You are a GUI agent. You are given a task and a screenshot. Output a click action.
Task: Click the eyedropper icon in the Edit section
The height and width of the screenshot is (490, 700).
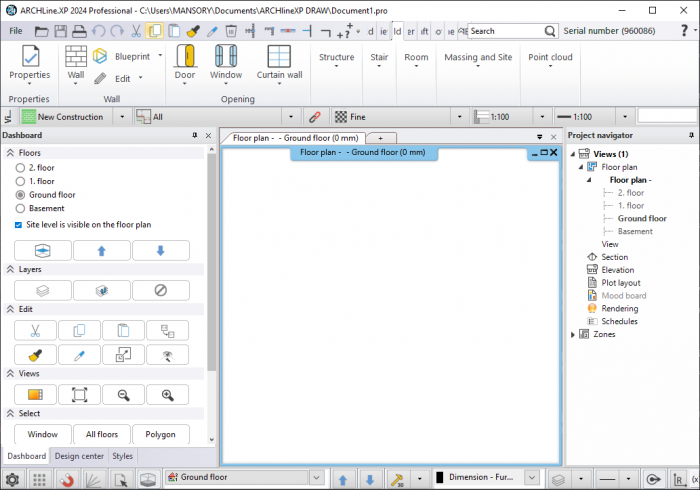tap(79, 355)
